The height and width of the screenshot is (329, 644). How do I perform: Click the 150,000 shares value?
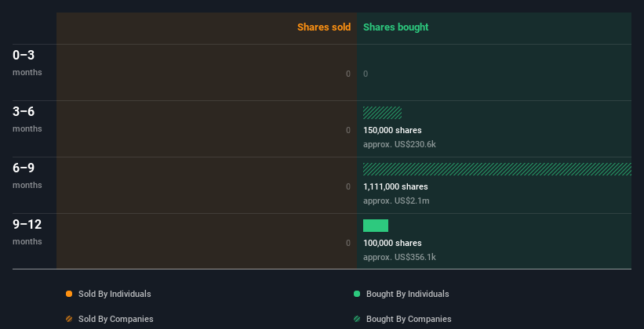pos(392,131)
